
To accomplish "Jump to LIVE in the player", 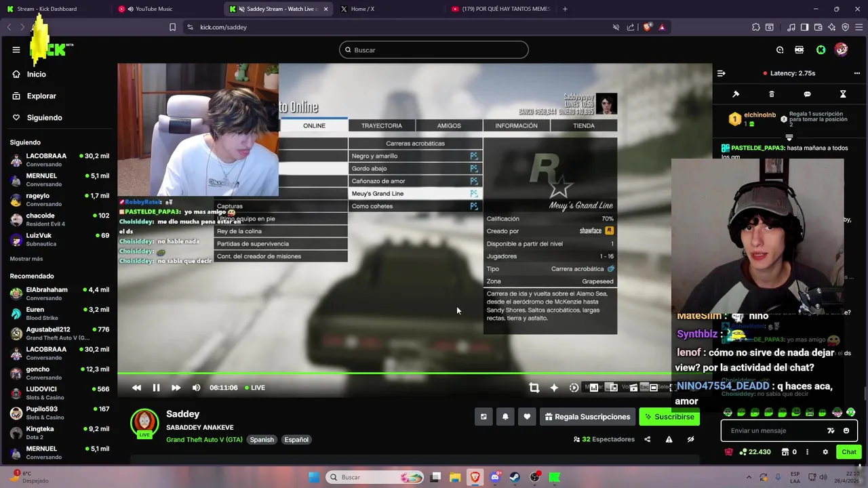I will [x=255, y=388].
